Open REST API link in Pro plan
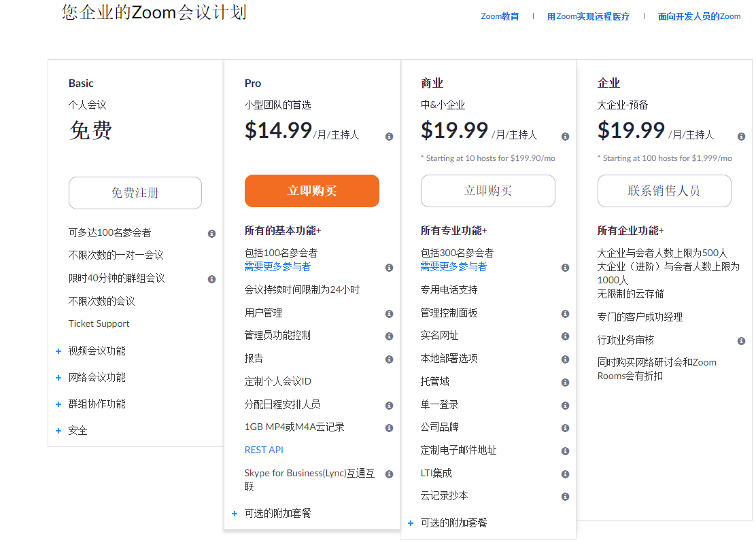The image size is (756, 549). [x=264, y=450]
